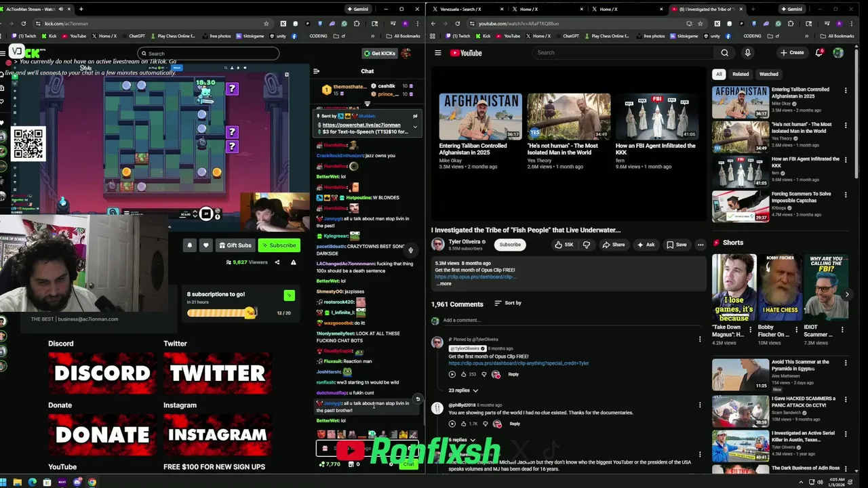Open YouTube notifications bell
This screenshot has height=488, width=868.
click(x=819, y=53)
